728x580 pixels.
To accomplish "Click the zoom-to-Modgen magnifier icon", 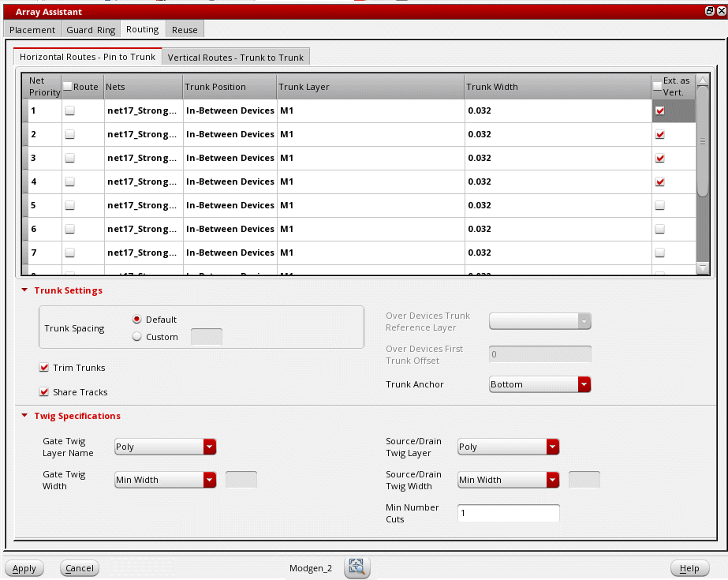I will click(357, 567).
